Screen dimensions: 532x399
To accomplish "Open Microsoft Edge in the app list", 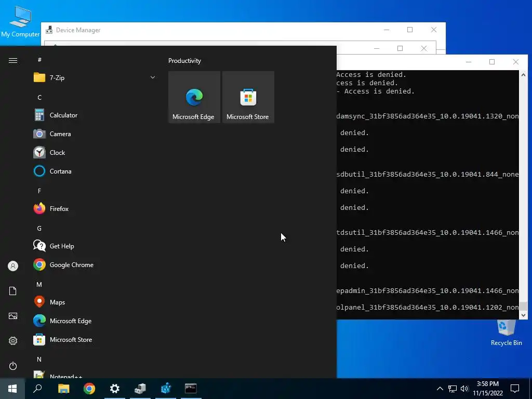I will (95, 321).
